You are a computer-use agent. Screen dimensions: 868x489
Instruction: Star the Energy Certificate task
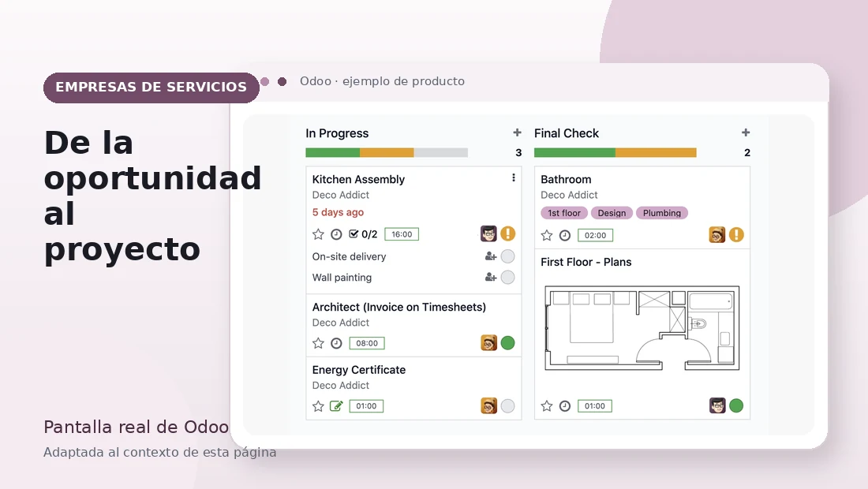[318, 406]
